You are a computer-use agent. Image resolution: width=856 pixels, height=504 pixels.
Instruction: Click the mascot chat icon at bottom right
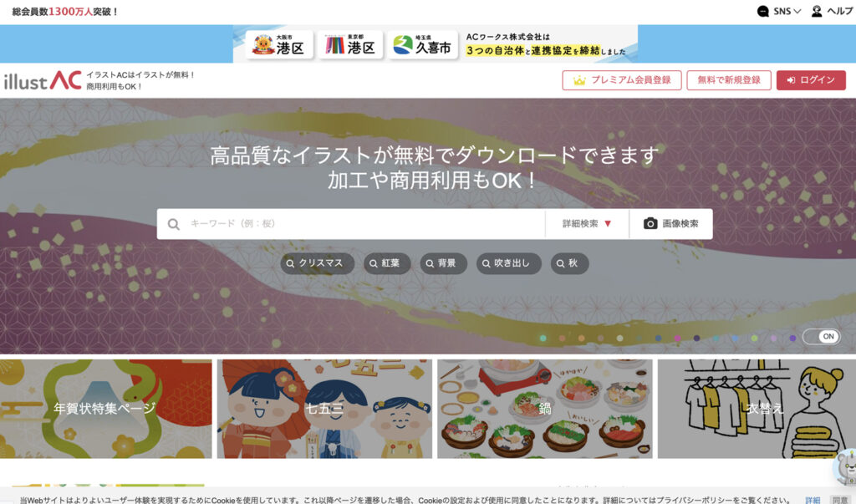tap(846, 467)
